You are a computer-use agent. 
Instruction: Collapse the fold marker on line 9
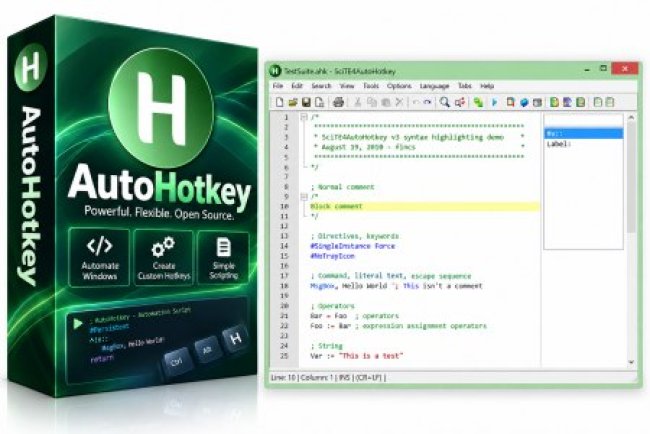(304, 196)
